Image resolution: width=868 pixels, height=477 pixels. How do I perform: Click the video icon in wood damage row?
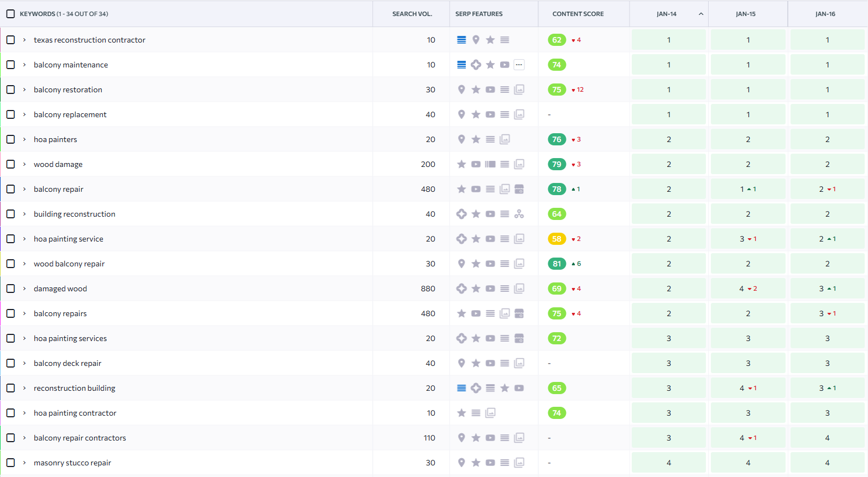pyautogui.click(x=476, y=164)
